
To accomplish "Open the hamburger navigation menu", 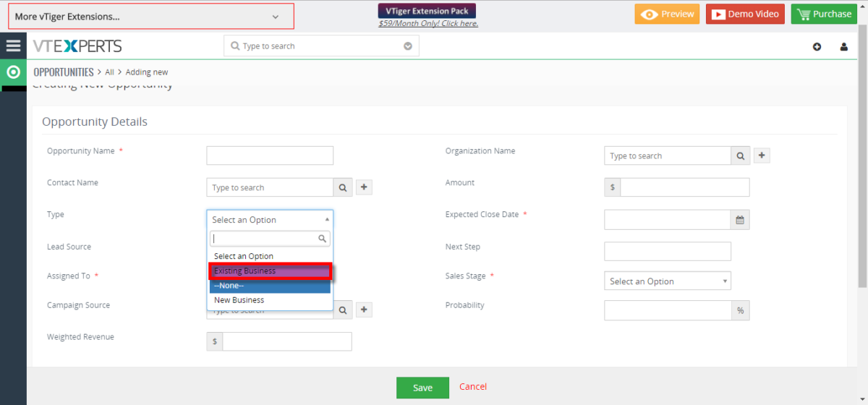I will [x=13, y=46].
